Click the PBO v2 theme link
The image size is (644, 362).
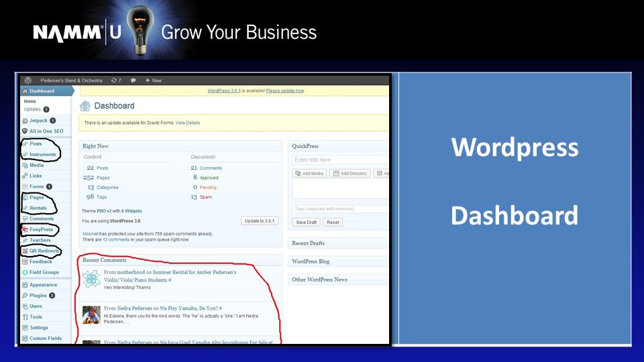tap(104, 211)
